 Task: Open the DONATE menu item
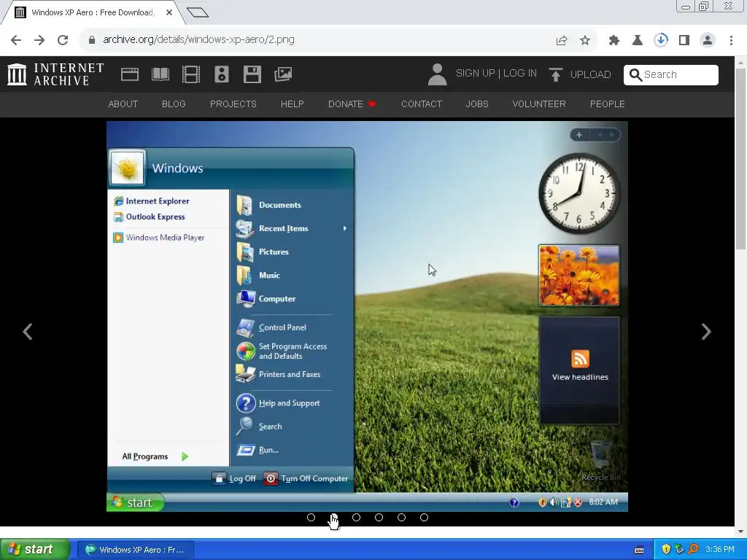[x=352, y=104]
